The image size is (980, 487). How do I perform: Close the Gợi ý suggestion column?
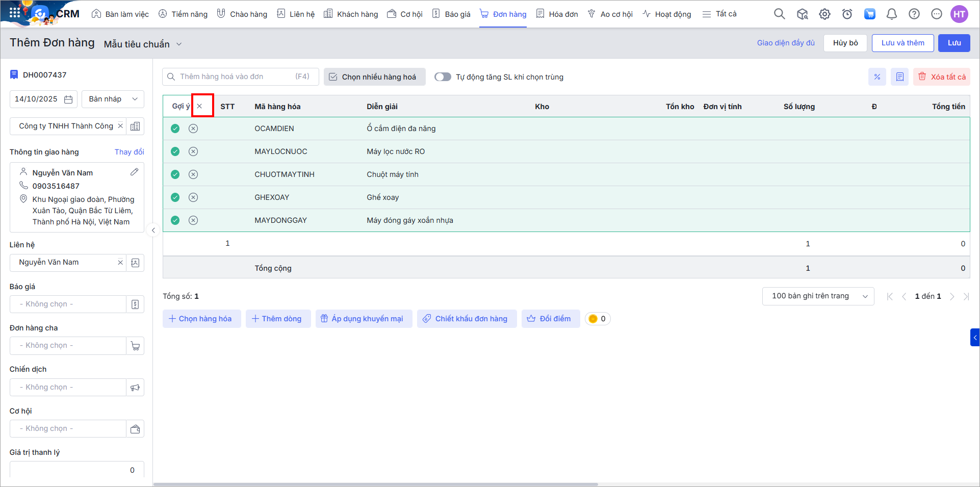(x=200, y=106)
